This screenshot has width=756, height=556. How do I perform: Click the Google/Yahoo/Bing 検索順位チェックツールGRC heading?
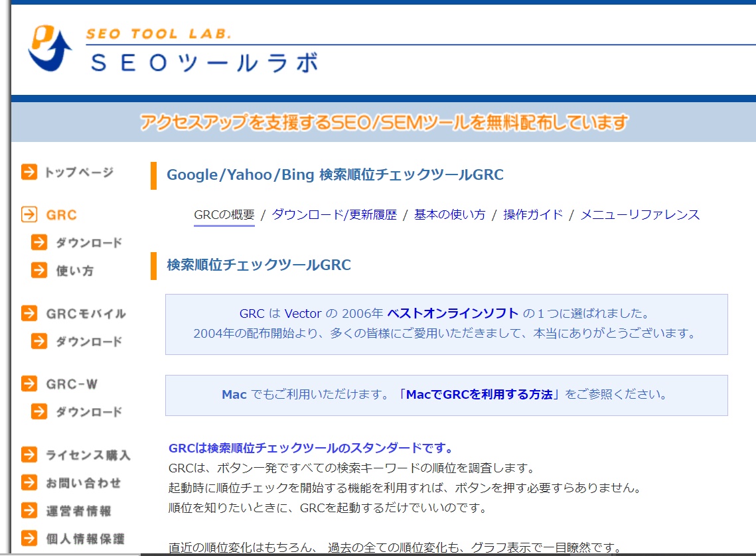(x=335, y=174)
